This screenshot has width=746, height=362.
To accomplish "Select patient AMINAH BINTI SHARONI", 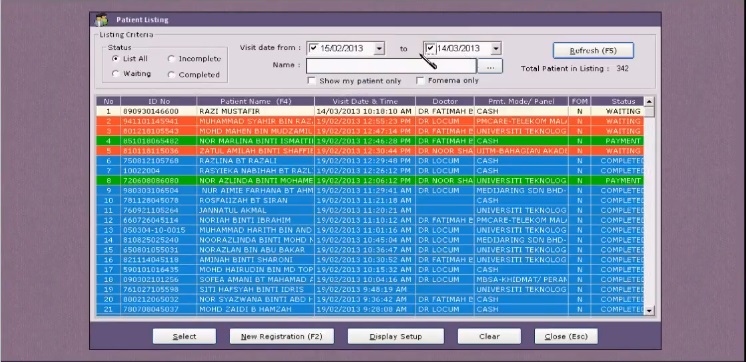I will click(x=370, y=260).
